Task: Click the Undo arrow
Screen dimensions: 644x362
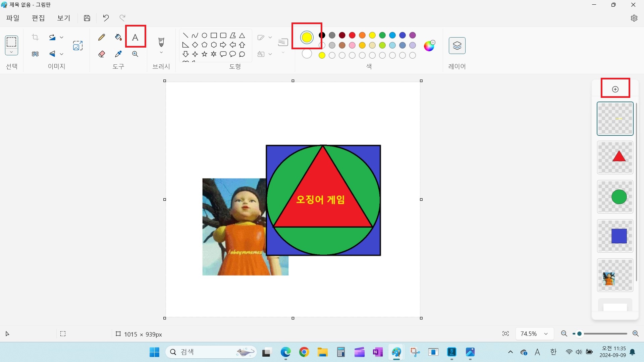Action: [106, 18]
